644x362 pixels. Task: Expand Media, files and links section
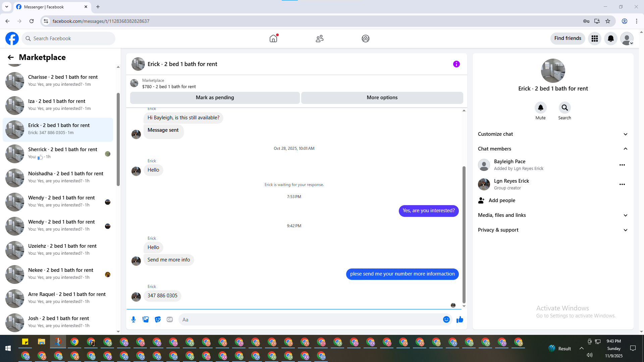click(x=553, y=215)
